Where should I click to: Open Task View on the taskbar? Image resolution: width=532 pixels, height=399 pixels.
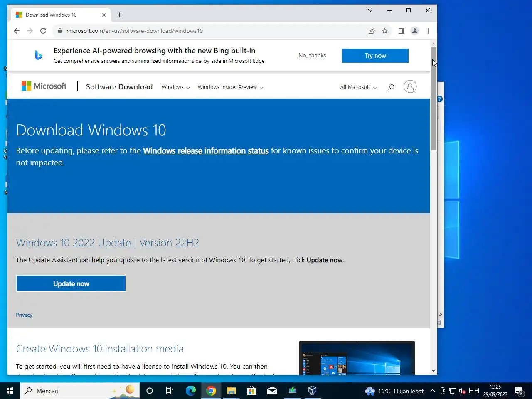pos(170,391)
